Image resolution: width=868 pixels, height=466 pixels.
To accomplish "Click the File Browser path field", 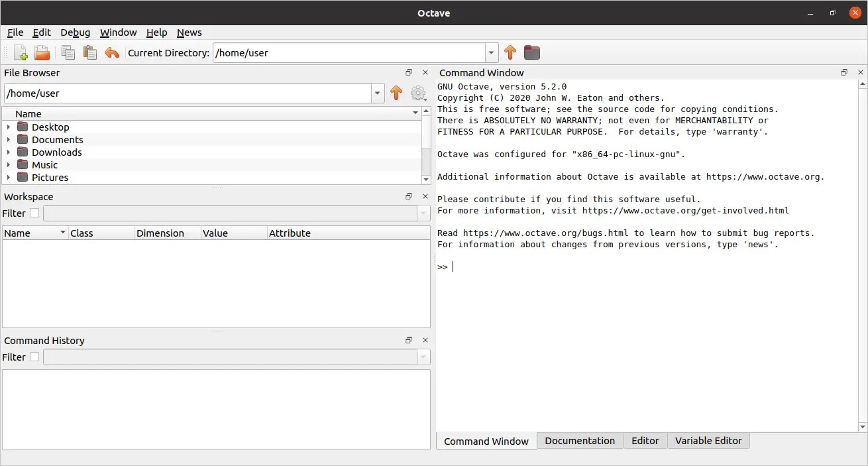I will pos(187,93).
